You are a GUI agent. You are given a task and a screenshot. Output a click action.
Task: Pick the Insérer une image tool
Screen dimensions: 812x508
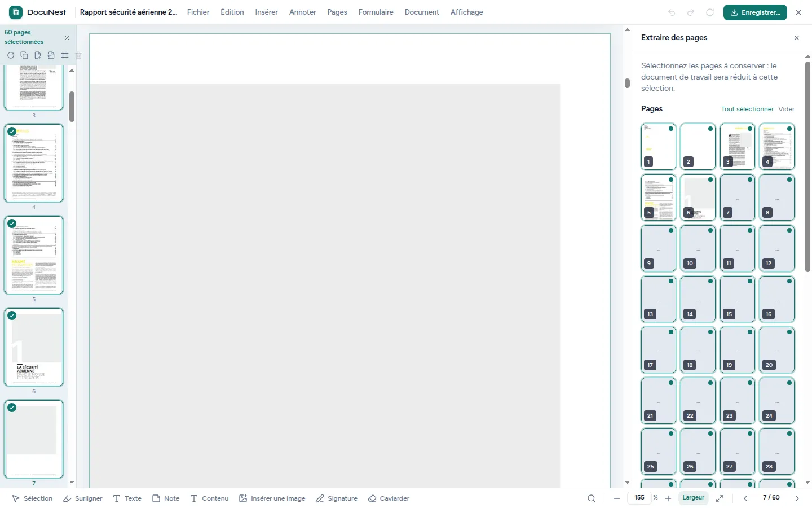(x=272, y=498)
